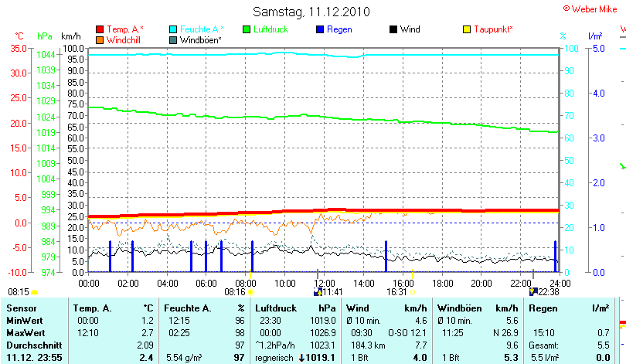The width and height of the screenshot is (626, 364).
Task: Click the yellow Taupunkt legend swatch
Action: pyautogui.click(x=467, y=29)
